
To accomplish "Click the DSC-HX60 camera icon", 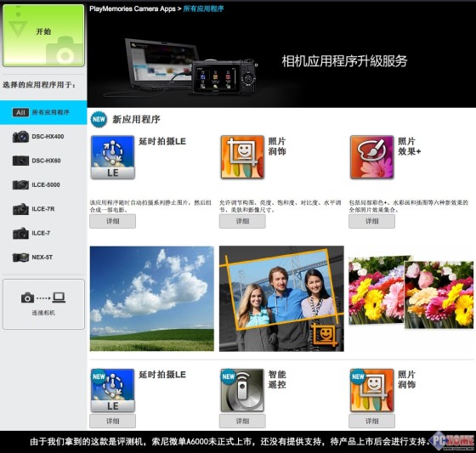I will [x=20, y=161].
